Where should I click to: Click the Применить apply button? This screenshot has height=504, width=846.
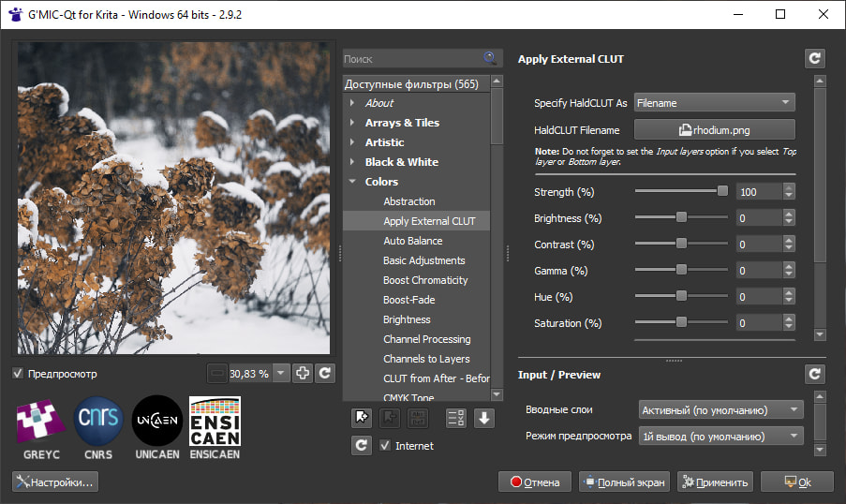click(x=715, y=482)
